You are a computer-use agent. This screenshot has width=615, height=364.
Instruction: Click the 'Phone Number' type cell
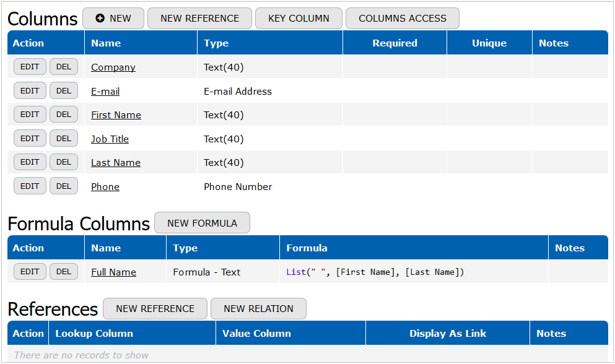(x=238, y=187)
